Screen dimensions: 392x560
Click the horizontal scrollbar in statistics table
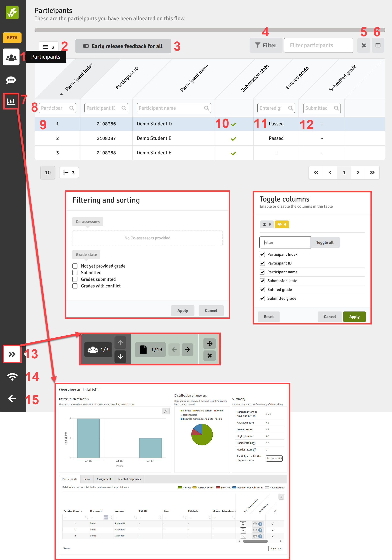click(x=255, y=541)
